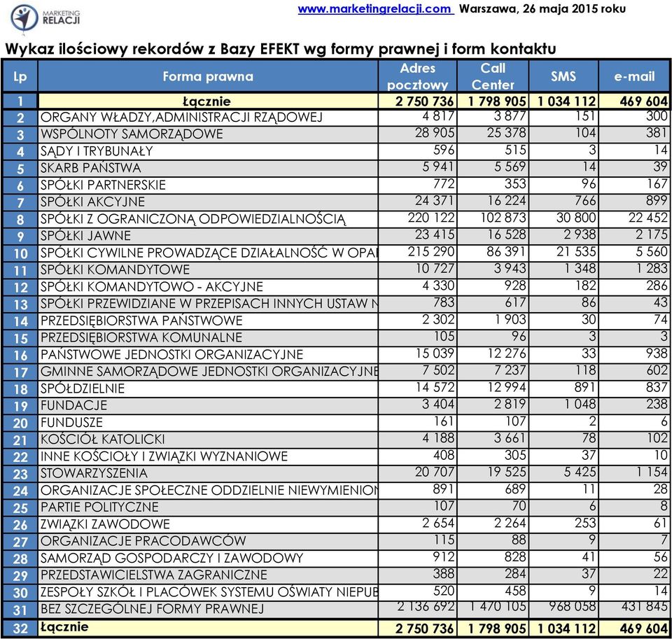
Task: Click the top Łącznie summary cell
Action: point(208,101)
